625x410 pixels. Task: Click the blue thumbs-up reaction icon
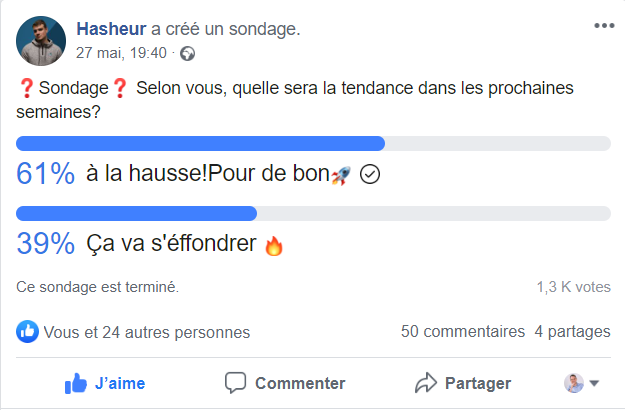(x=28, y=331)
